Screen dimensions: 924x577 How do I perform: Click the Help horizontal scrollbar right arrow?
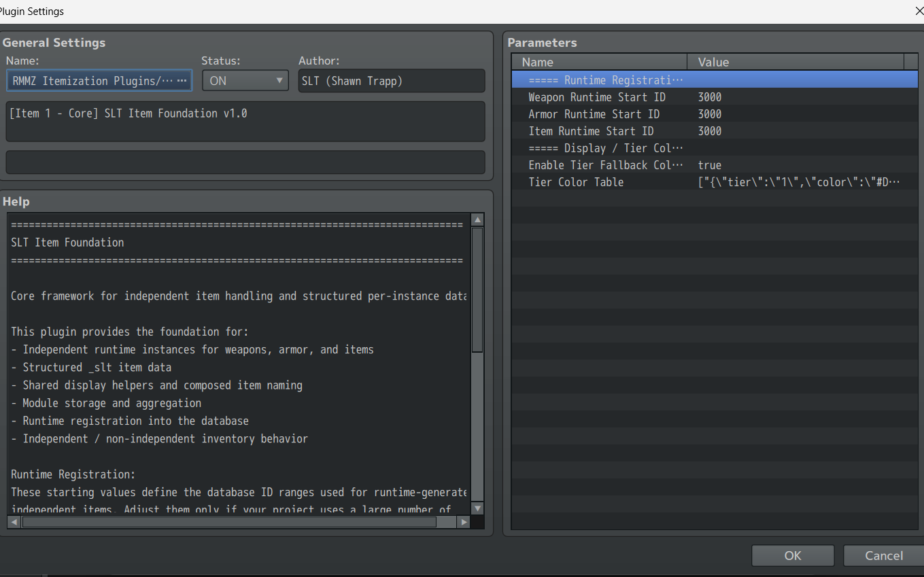tap(463, 522)
